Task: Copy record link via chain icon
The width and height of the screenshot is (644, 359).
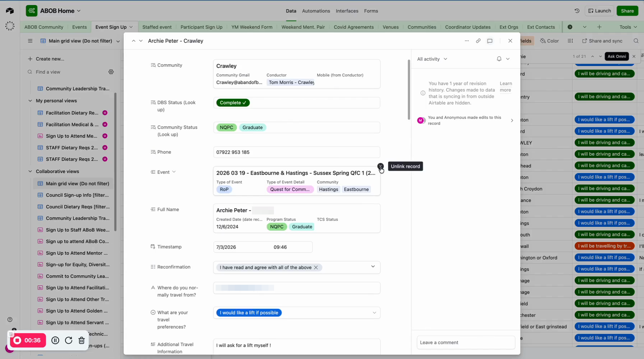Action: [x=478, y=41]
